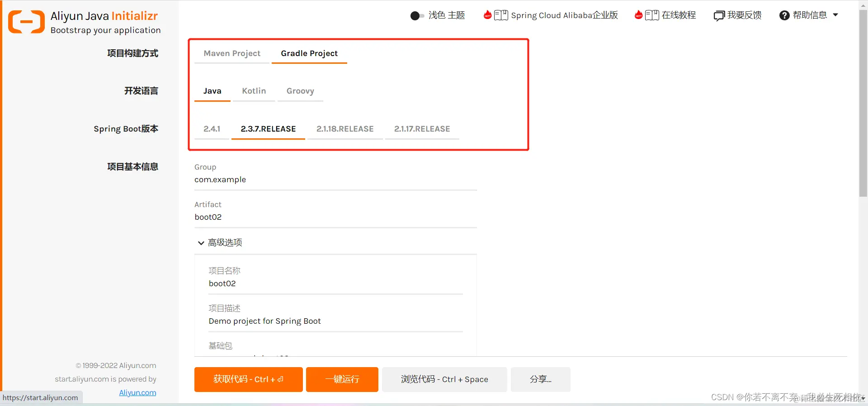
Task: Click the Aliyun bracket logo icon
Action: click(x=26, y=22)
